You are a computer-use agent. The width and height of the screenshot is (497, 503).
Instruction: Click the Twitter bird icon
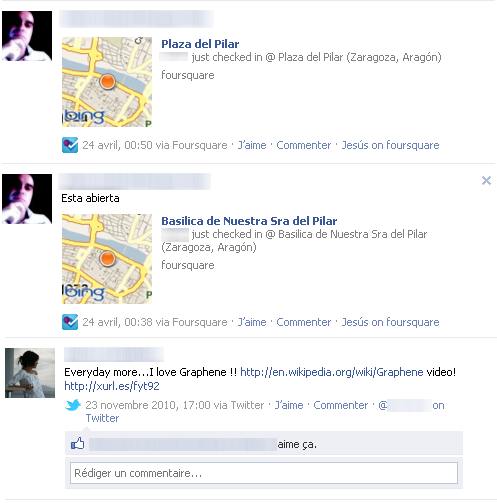click(x=73, y=405)
